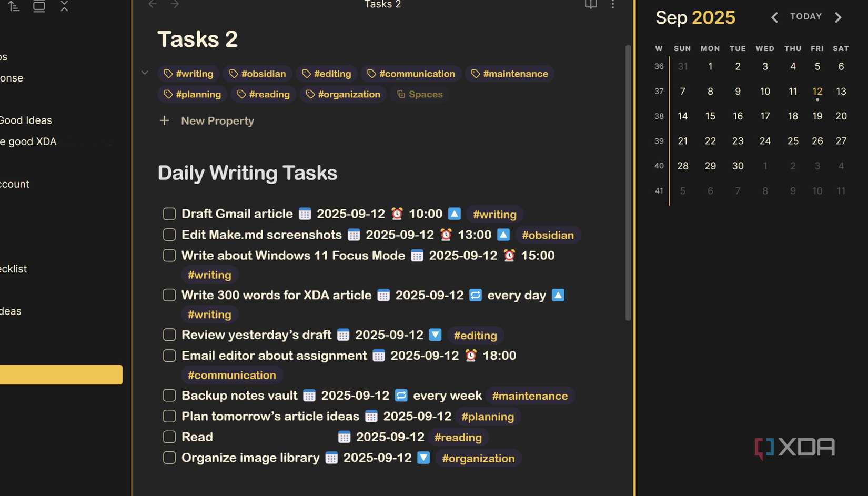The width and height of the screenshot is (868, 496).
Task: Select September 1 in the calendar
Action: 710,66
